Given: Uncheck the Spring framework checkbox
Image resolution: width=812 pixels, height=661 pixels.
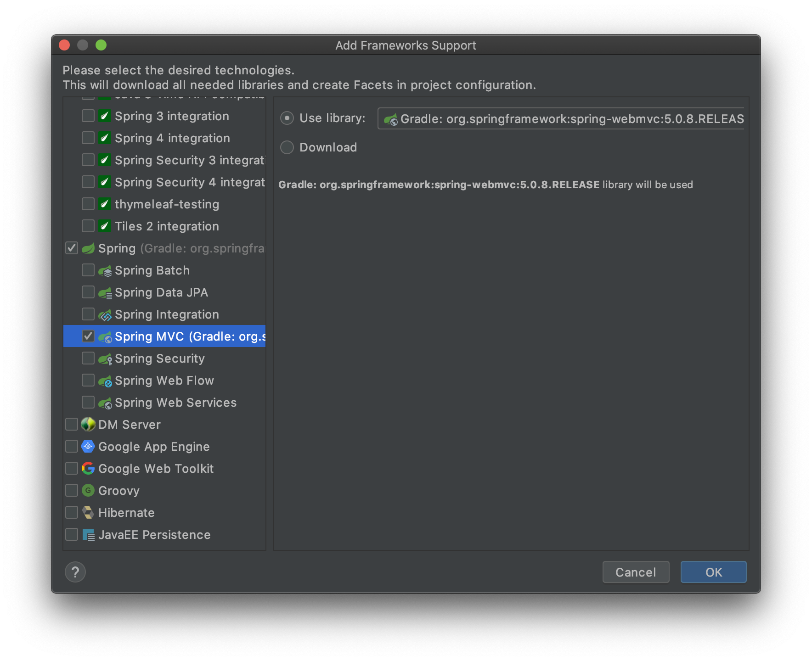Looking at the screenshot, I should (x=72, y=248).
